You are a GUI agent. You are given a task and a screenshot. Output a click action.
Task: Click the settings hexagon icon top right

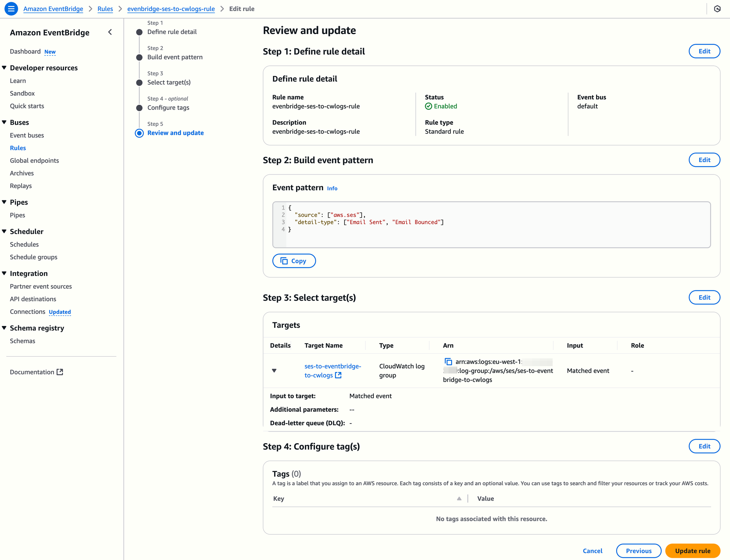click(717, 9)
